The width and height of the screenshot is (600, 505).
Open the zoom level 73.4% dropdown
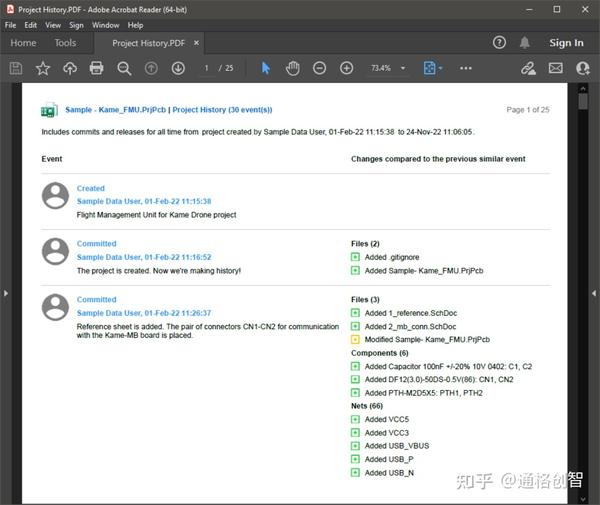tap(385, 68)
